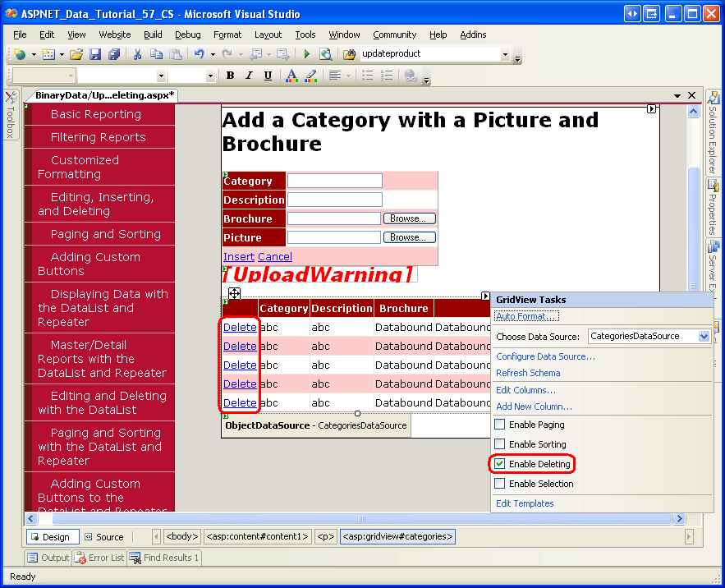Screen dimensions: 725x588
Task: Click the Save All icon
Action: tap(113, 54)
